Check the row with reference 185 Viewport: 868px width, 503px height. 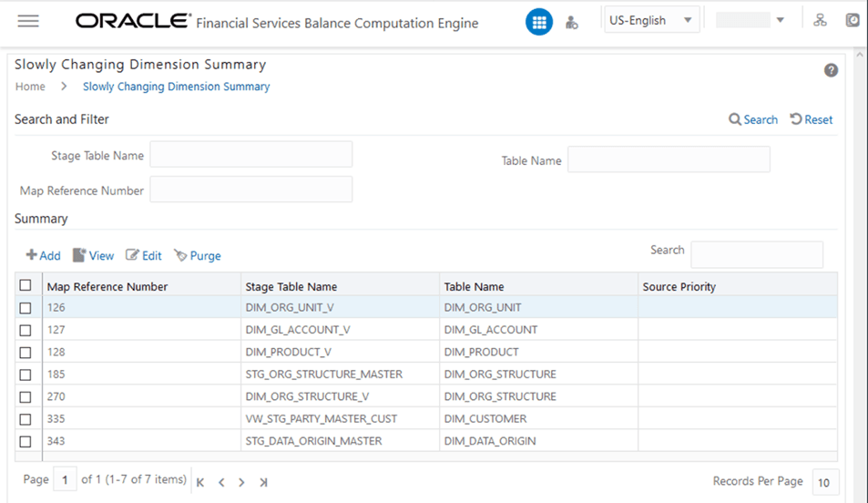(x=26, y=375)
